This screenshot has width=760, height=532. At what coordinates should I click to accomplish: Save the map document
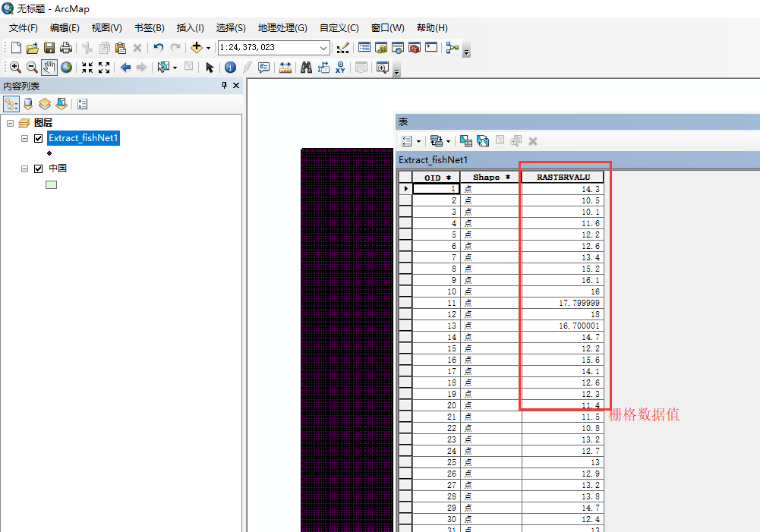coord(49,48)
